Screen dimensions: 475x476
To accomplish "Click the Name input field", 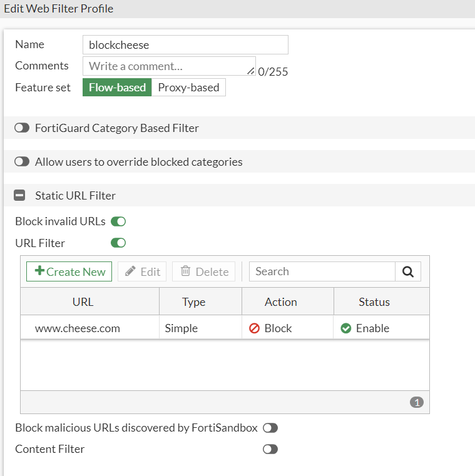I will pyautogui.click(x=185, y=45).
